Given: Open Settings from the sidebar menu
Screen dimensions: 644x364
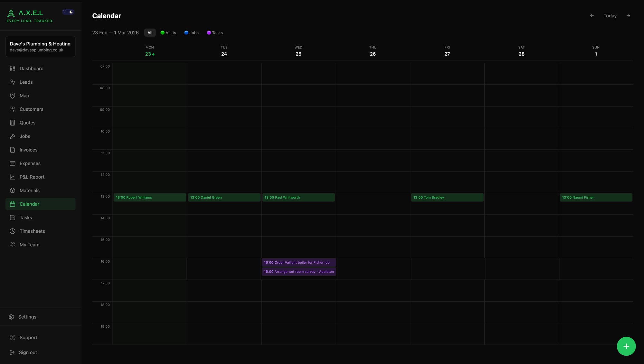Looking at the screenshot, I should tap(27, 317).
